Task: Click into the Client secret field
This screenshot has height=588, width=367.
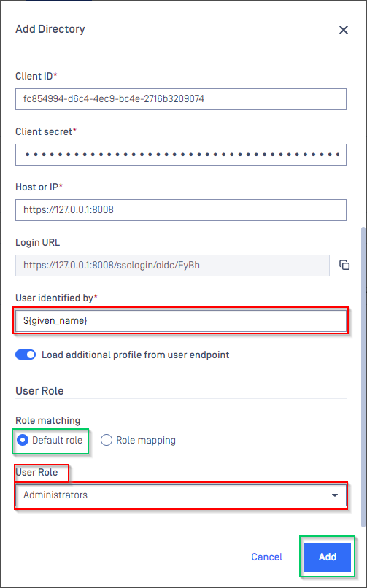Action: pos(181,155)
